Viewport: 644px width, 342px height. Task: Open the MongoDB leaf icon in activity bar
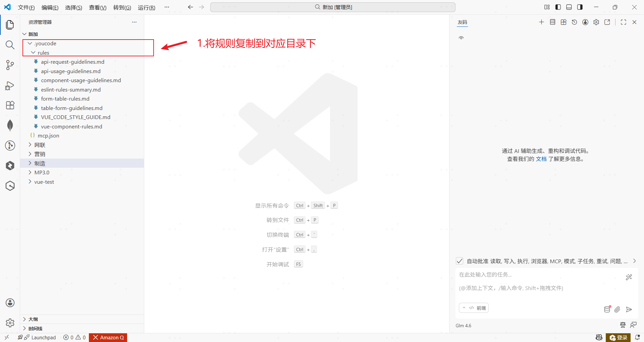[x=10, y=125]
